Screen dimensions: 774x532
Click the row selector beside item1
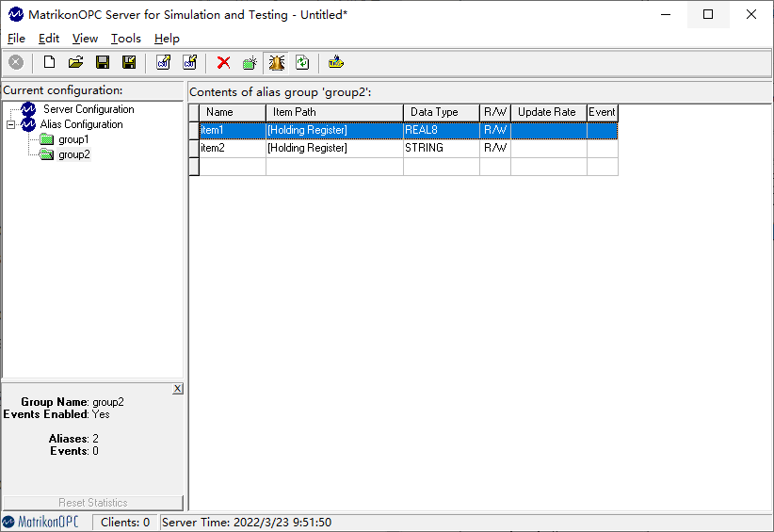[x=195, y=131]
